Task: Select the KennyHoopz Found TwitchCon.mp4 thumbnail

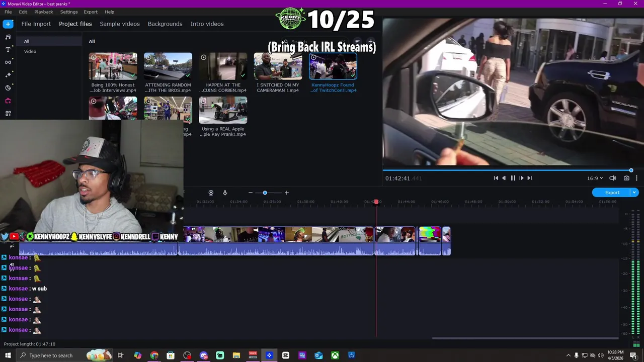Action: (x=333, y=66)
